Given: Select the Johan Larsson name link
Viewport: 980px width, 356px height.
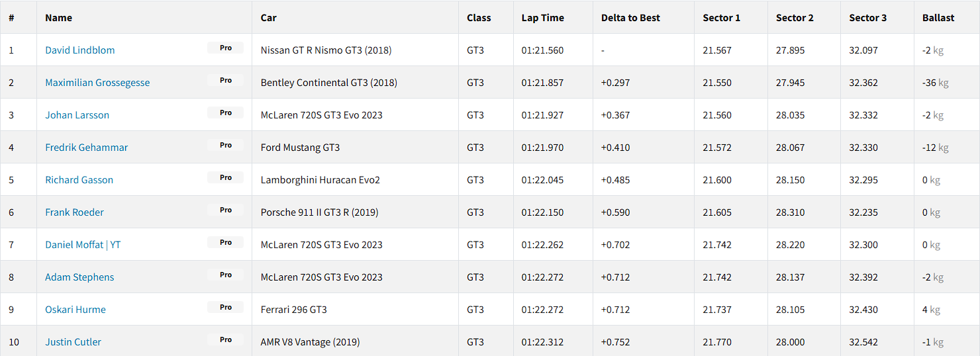Looking at the screenshot, I should (x=77, y=115).
